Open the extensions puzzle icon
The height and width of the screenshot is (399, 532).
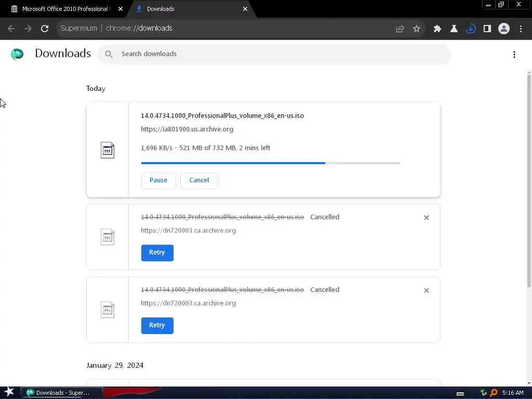437,29
